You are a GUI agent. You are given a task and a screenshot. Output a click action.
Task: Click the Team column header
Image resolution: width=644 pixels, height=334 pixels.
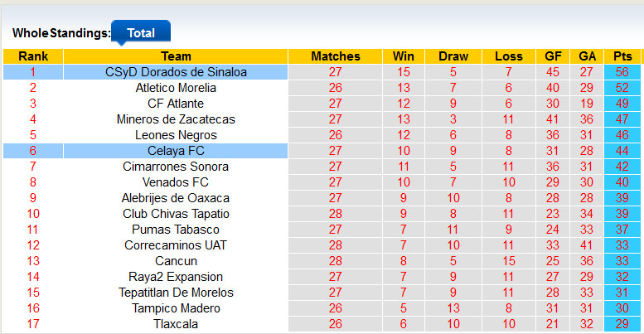click(176, 56)
